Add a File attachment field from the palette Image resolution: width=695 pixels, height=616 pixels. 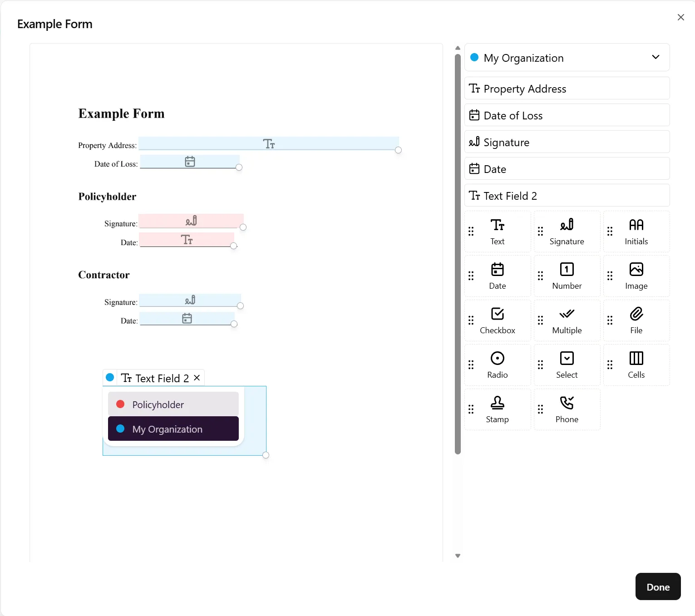pyautogui.click(x=636, y=320)
